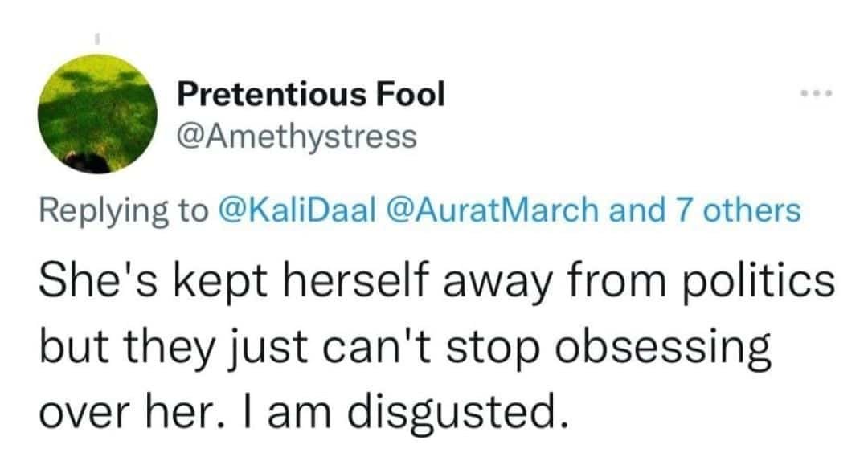Screen dimensions: 868x469
Task: Click the word "Pretentious" in the display name
Action: click(x=272, y=95)
